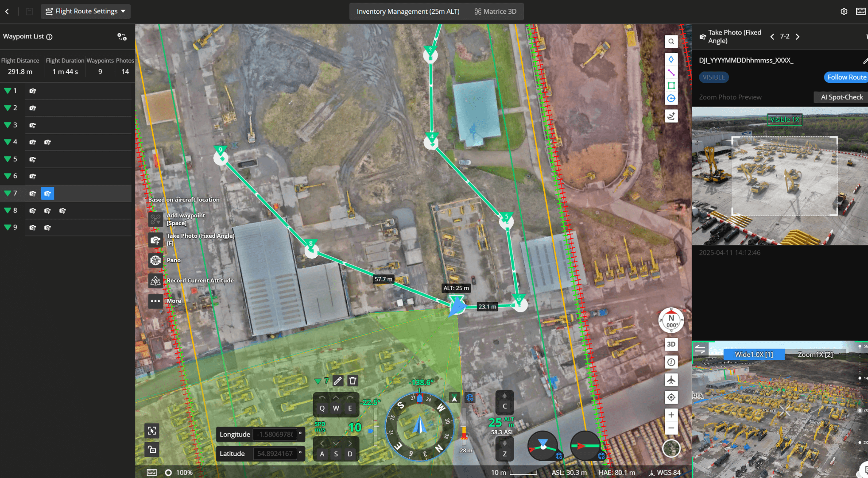Toggle the VISIBLE lens pill

713,77
